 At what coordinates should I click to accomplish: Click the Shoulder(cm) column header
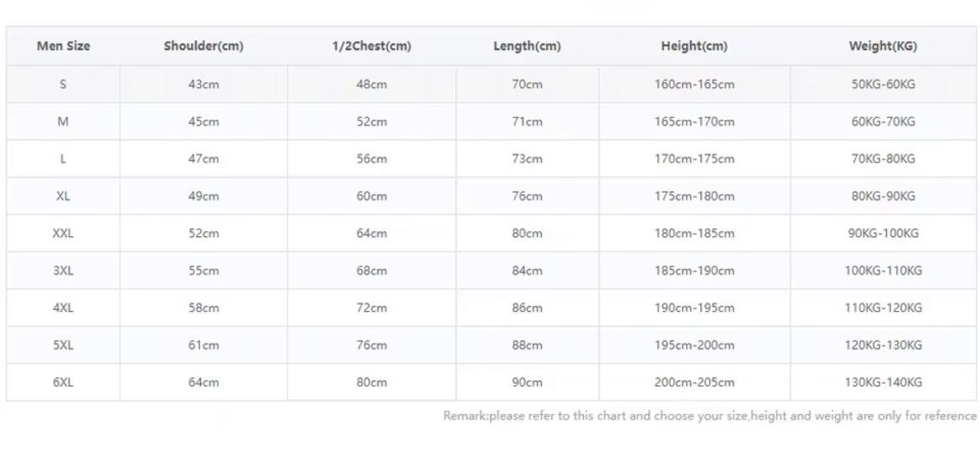(204, 46)
